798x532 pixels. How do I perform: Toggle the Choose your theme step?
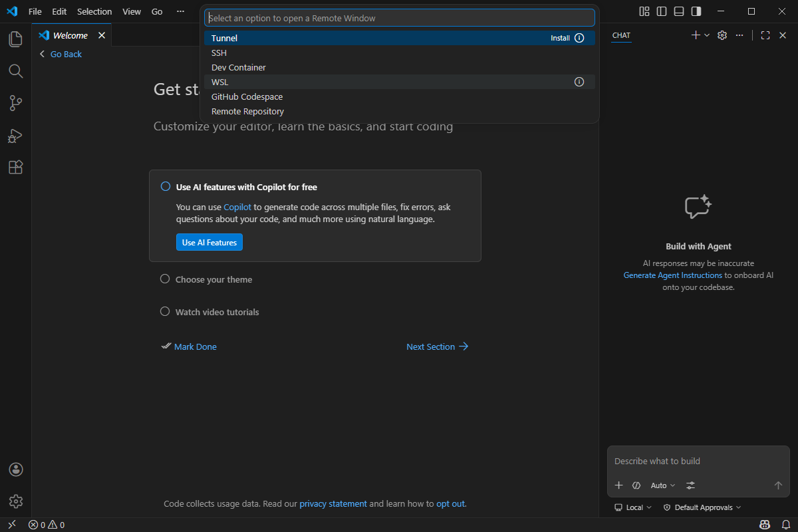point(165,279)
